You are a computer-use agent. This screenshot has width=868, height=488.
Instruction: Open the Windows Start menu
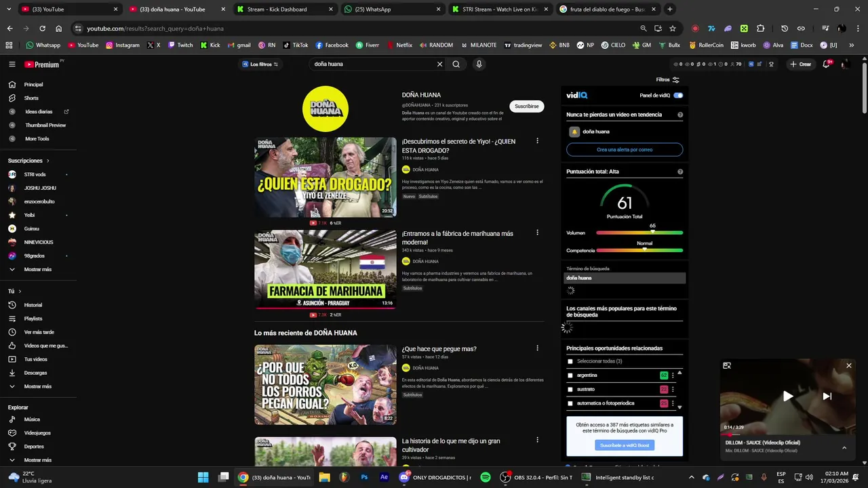pos(203,477)
